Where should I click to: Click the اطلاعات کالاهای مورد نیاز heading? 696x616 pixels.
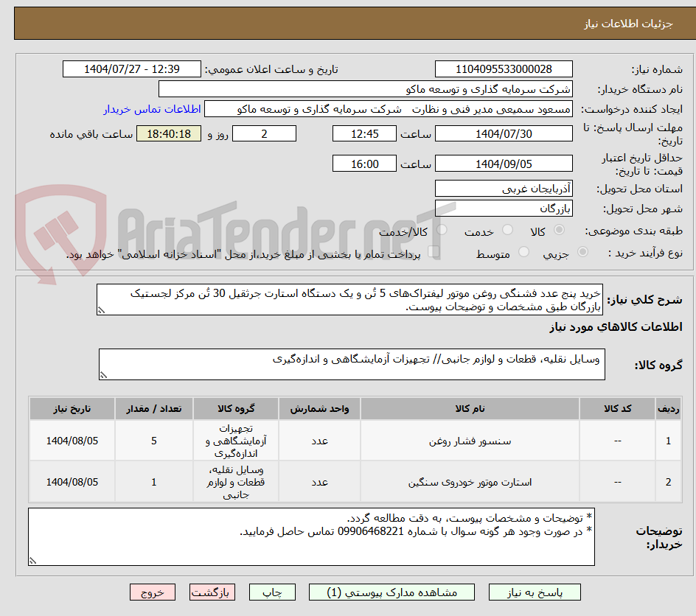click(616, 327)
